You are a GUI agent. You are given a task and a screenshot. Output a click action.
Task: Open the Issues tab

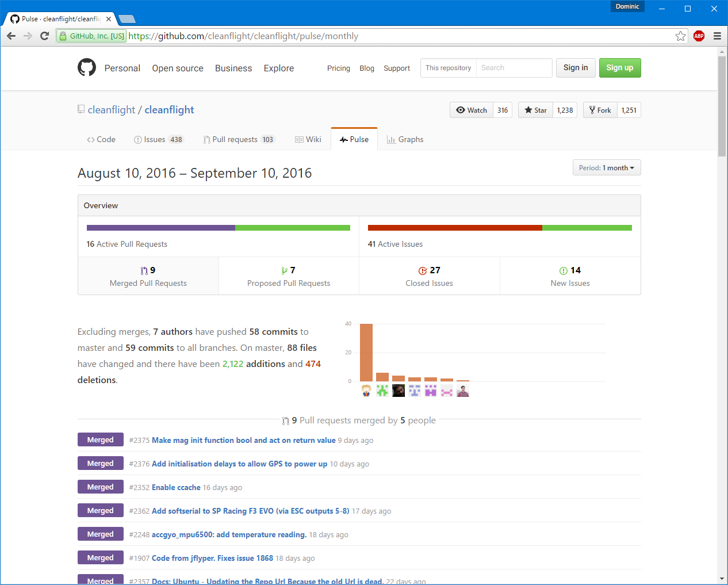(x=158, y=139)
